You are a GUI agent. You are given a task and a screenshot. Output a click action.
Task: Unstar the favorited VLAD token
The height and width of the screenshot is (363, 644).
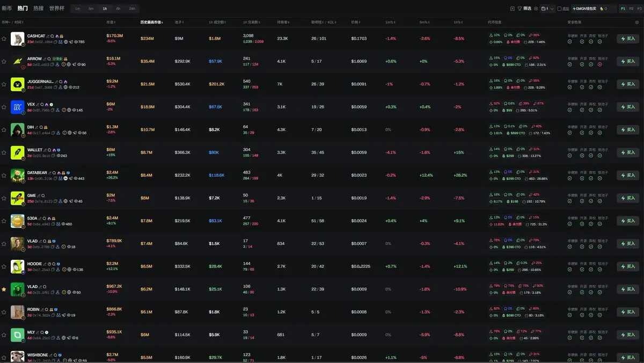point(4,289)
